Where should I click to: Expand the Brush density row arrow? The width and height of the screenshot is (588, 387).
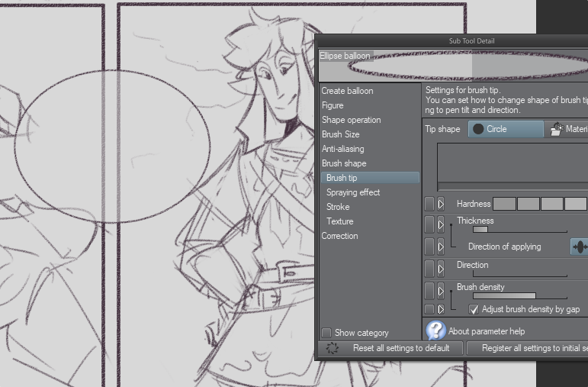click(441, 291)
